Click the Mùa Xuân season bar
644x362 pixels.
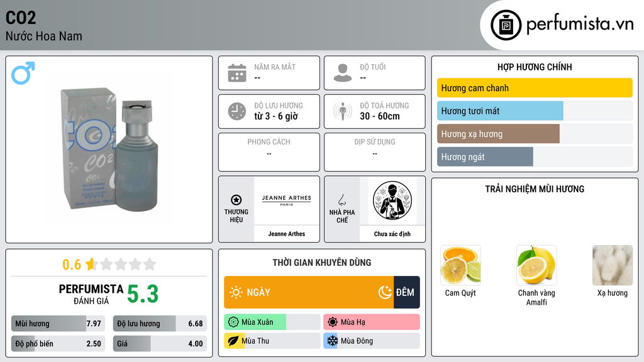(272, 322)
